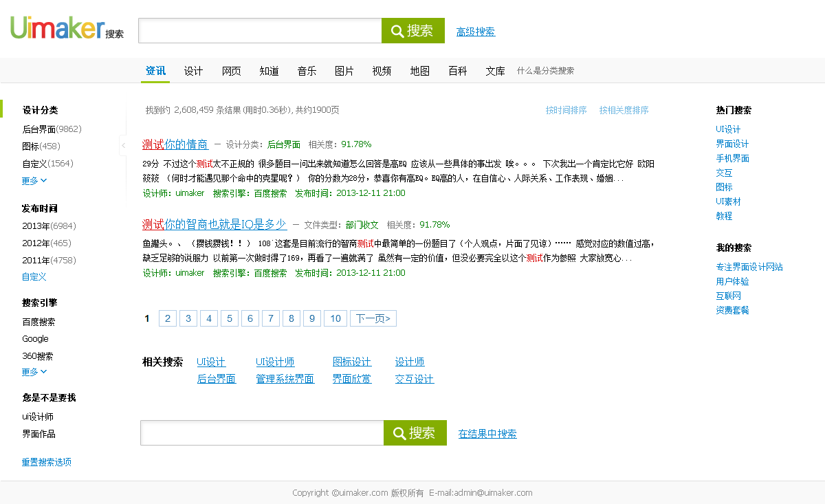Open the 高级搜索 link

coord(476,32)
